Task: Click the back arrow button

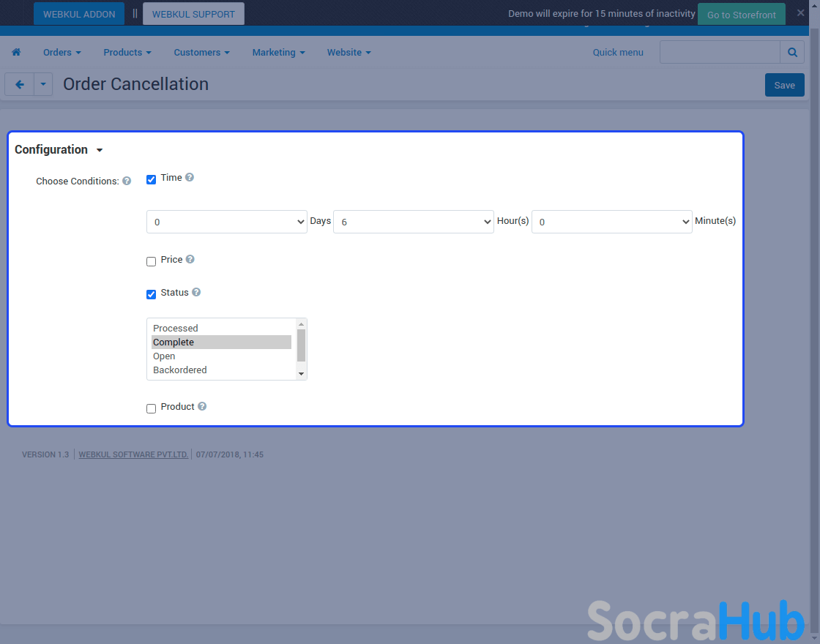Action: 20,85
